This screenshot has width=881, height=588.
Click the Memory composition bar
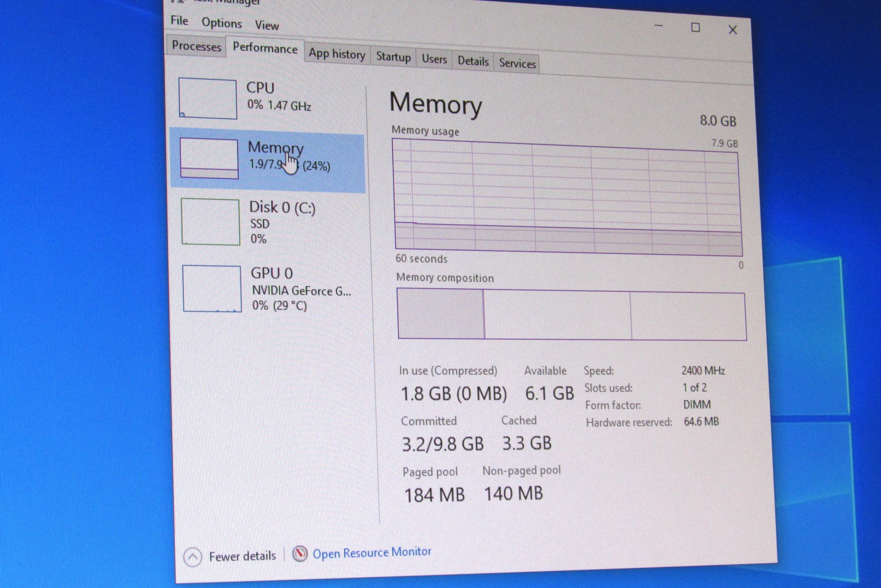571,315
